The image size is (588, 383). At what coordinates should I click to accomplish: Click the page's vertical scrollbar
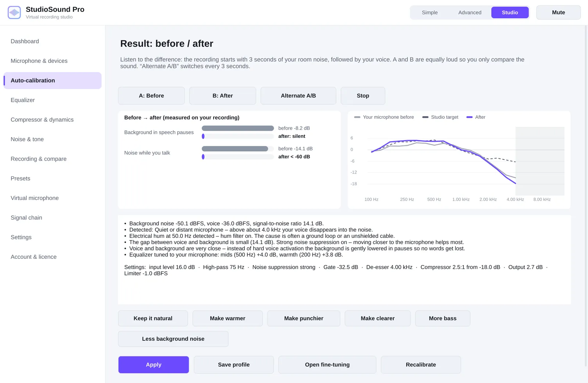[586, 196]
